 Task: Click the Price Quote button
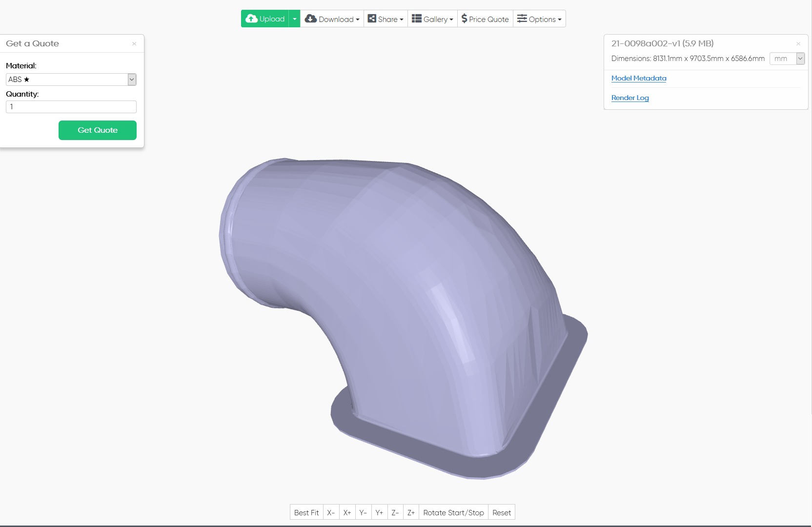point(485,19)
